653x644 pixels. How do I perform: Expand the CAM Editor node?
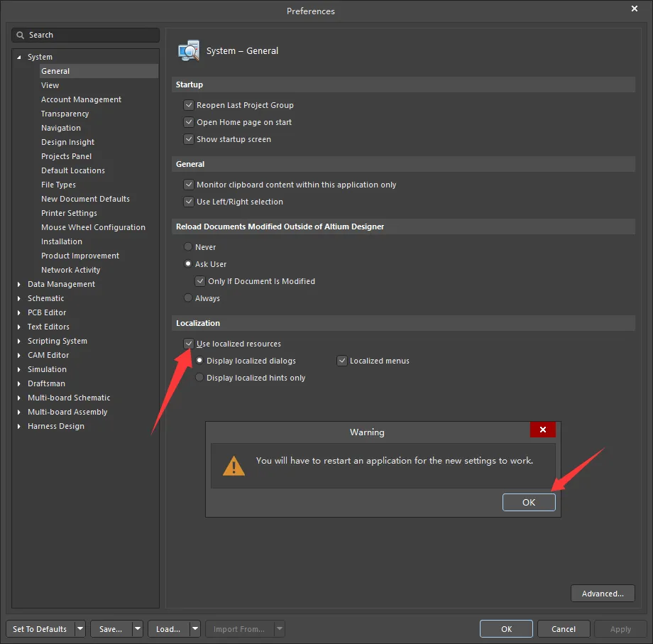[18, 355]
